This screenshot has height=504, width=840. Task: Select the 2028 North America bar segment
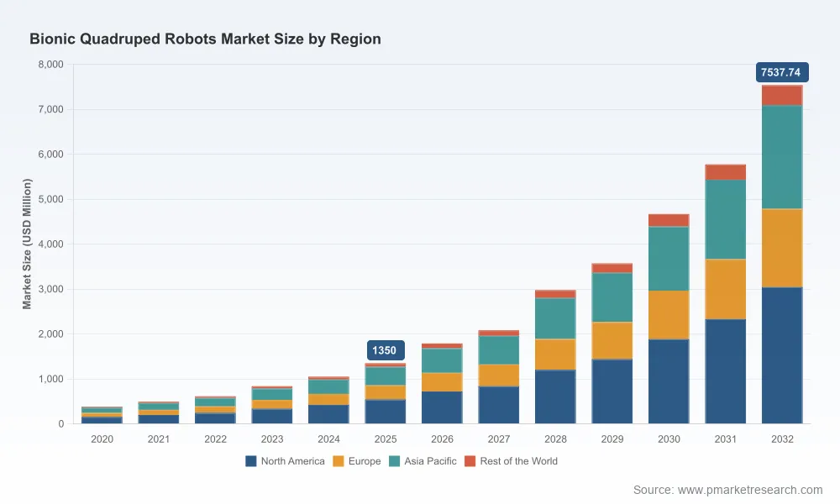(x=555, y=396)
